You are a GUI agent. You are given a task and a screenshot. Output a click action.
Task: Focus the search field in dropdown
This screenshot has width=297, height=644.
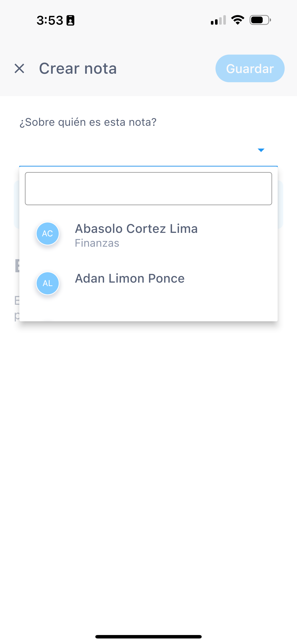148,188
